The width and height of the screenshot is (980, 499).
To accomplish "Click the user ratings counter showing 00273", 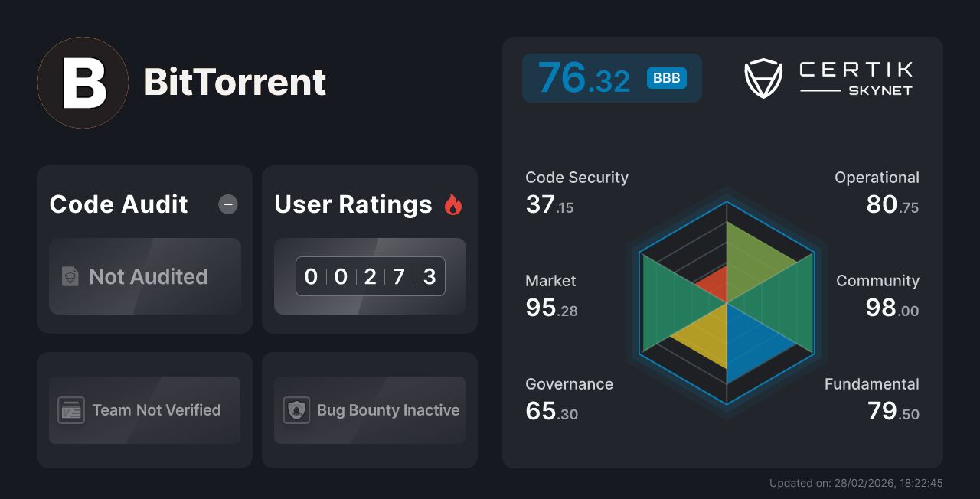I will point(370,276).
